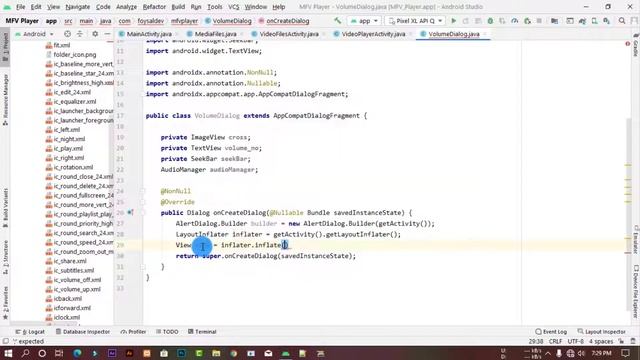Switch to VideoPlayerActivity.java tab

pyautogui.click(x=373, y=34)
